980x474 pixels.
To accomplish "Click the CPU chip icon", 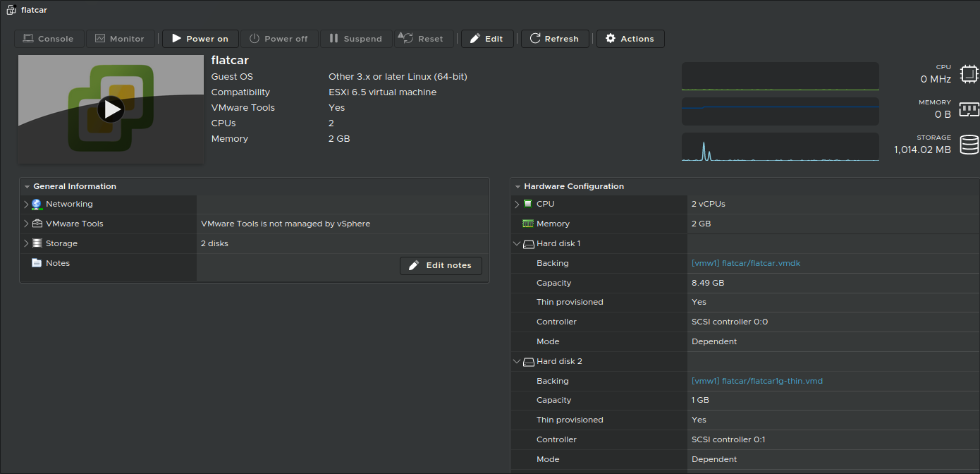I will point(969,74).
